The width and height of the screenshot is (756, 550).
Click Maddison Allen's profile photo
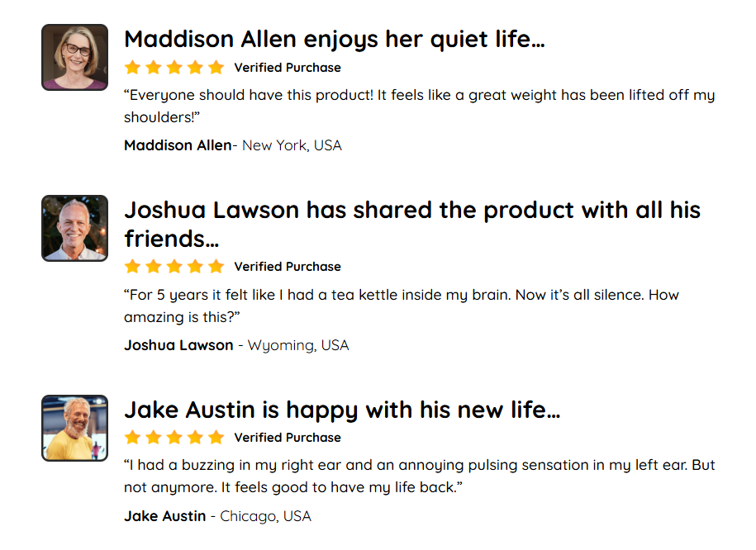pos(74,57)
